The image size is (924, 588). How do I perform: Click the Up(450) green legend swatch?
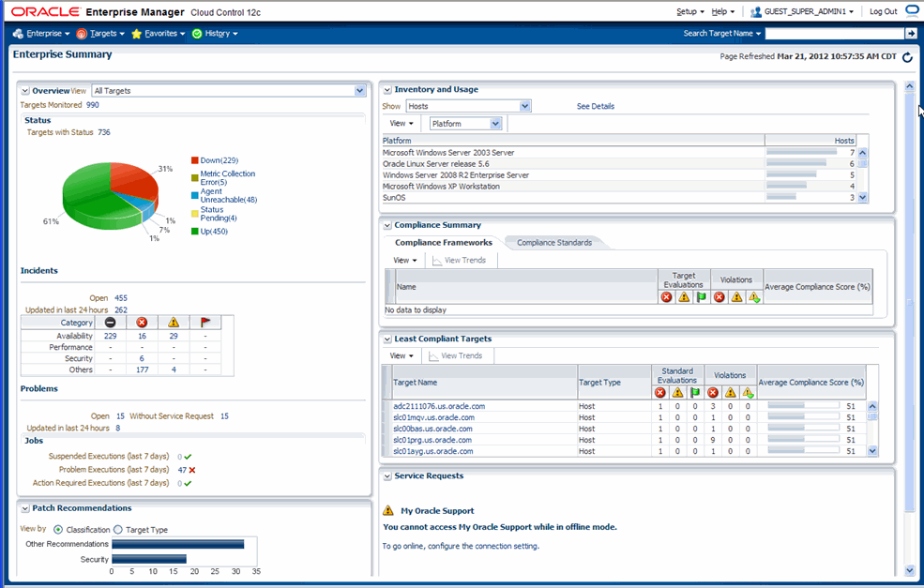(194, 232)
